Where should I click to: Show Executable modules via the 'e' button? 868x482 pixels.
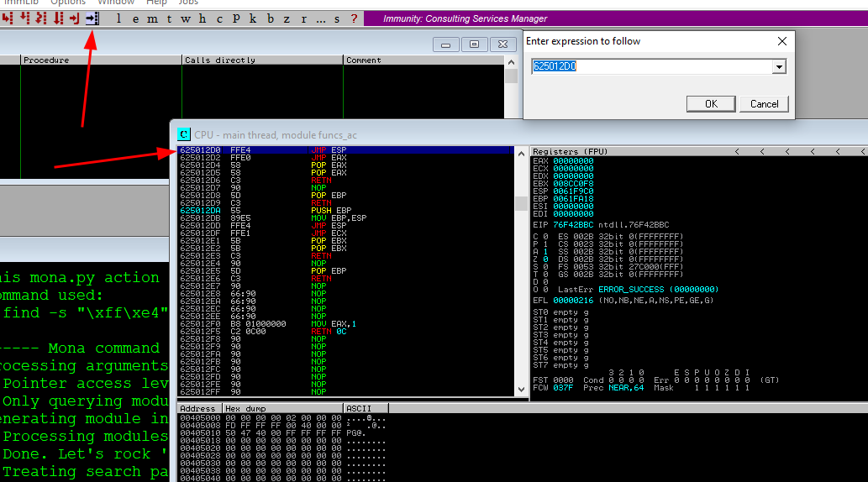134,18
